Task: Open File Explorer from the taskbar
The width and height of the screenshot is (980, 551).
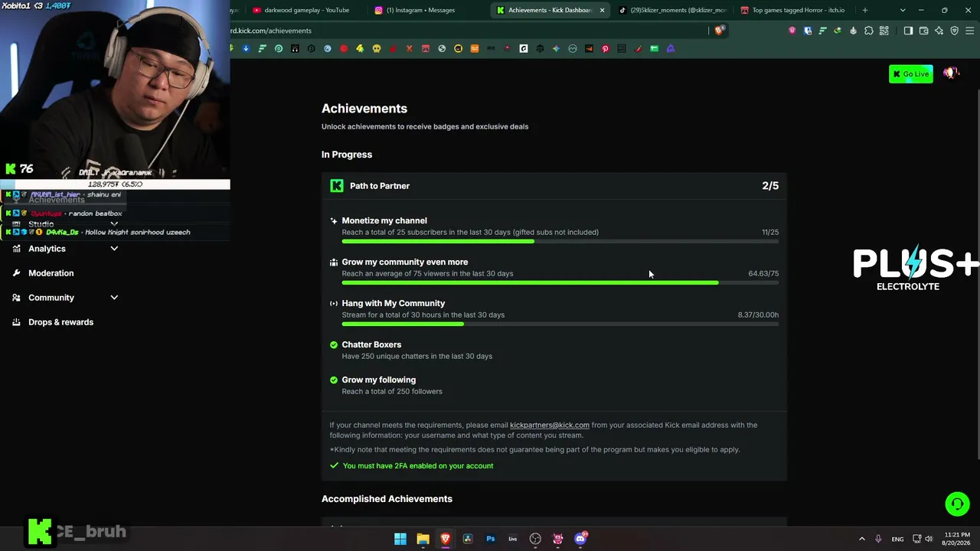Action: point(423,539)
